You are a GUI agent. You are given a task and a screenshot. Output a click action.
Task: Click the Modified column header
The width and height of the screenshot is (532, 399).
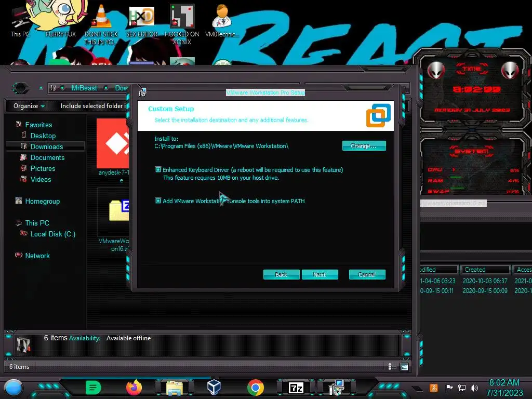(x=438, y=270)
